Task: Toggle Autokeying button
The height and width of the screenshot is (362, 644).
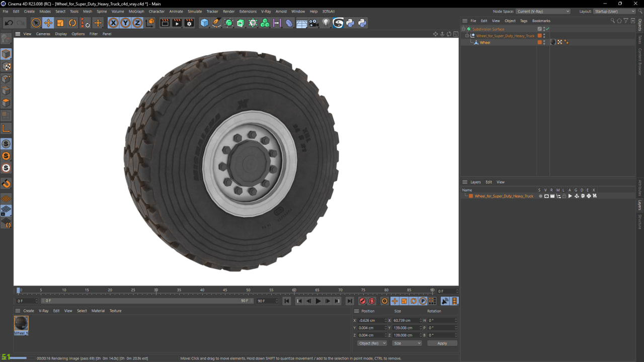Action: tap(372, 301)
